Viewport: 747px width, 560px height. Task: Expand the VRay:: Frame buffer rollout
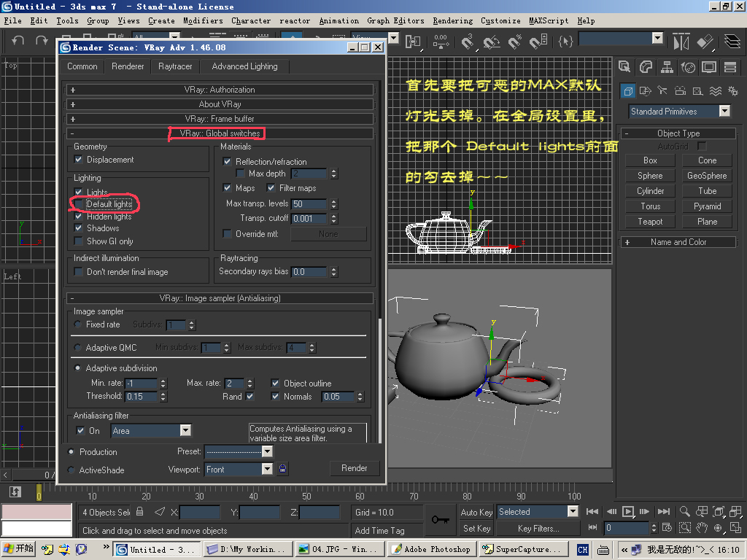(220, 119)
